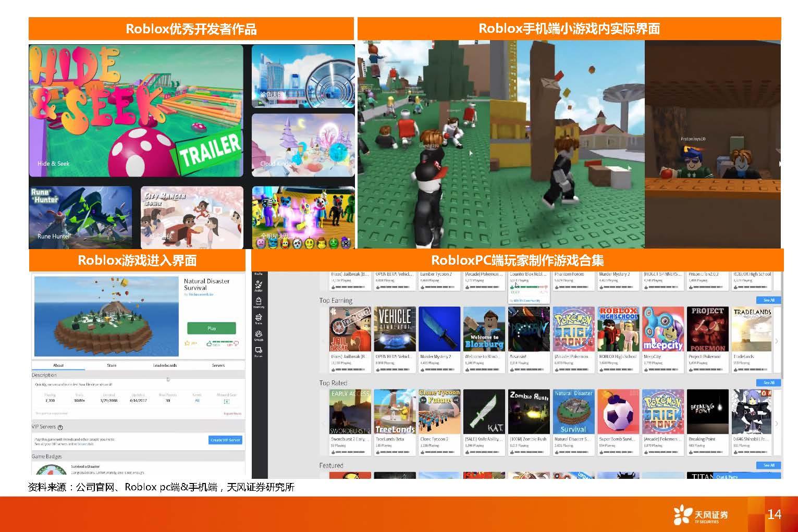Click the Create VIP Server button
This screenshot has height=532, width=798.
[x=225, y=440]
